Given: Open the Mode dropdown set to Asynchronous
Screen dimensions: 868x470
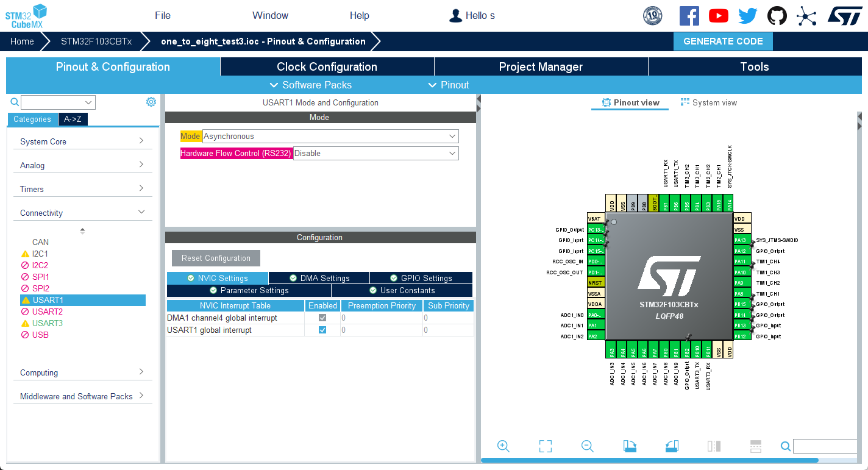Looking at the screenshot, I should (330, 136).
